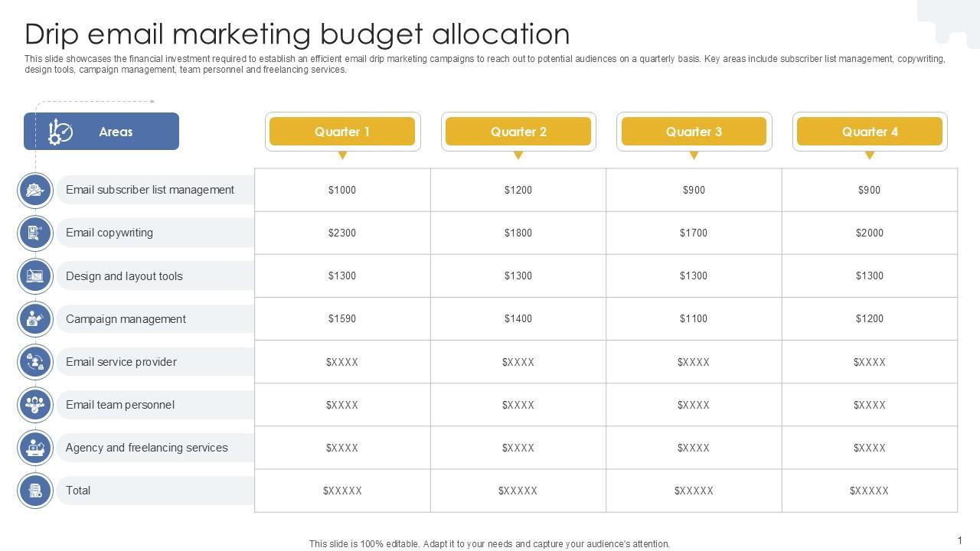Click the slide title text
Screen dimensions: 980x551
click(297, 34)
